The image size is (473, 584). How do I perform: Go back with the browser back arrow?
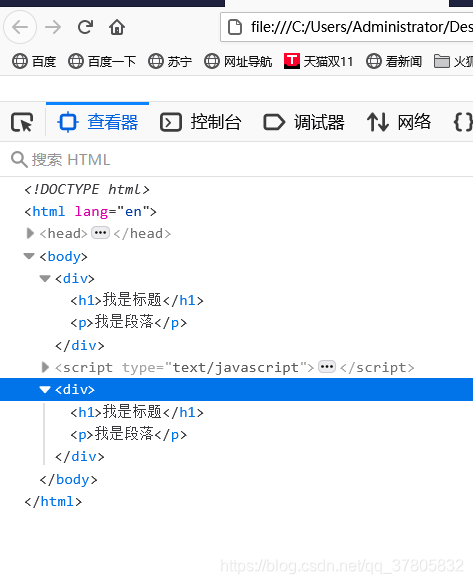[20, 27]
